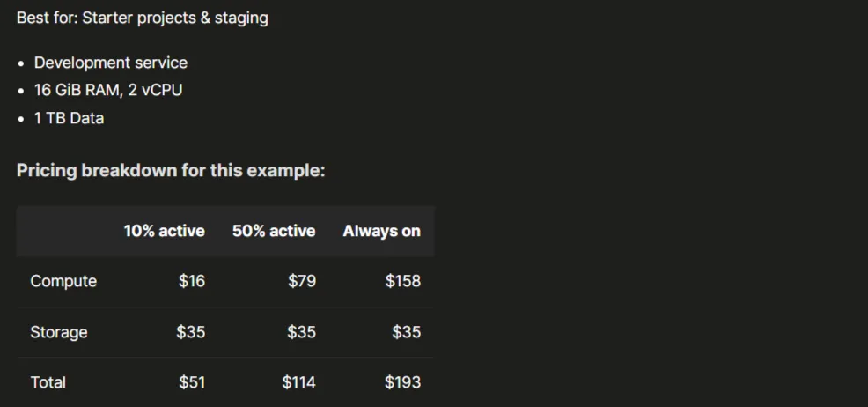Click the 'Pricing breakdown for this example' heading
The image size is (868, 407).
pyautogui.click(x=171, y=171)
